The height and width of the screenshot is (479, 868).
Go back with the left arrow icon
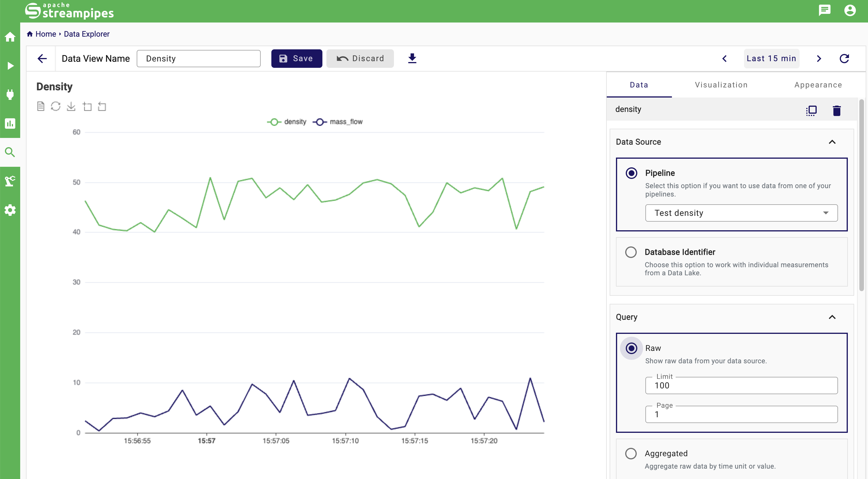tap(42, 58)
